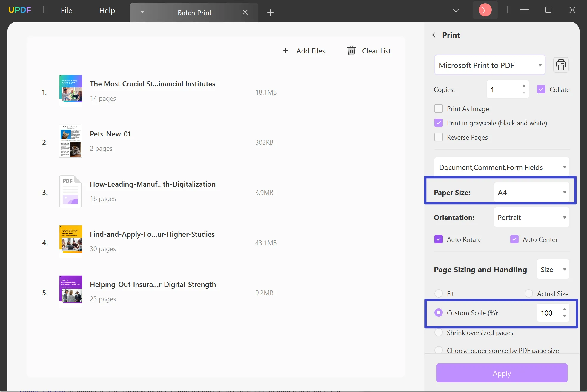The height and width of the screenshot is (392, 587).
Task: Decrease the Copies count
Action: click(524, 93)
